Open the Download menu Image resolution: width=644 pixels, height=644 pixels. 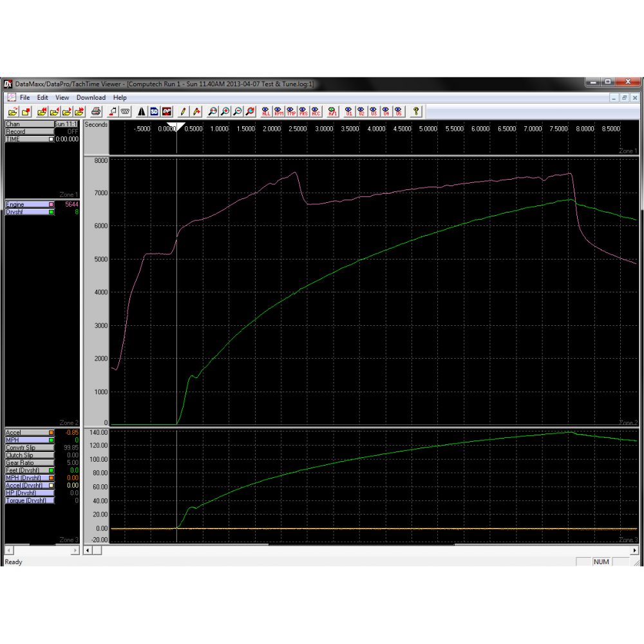[91, 97]
